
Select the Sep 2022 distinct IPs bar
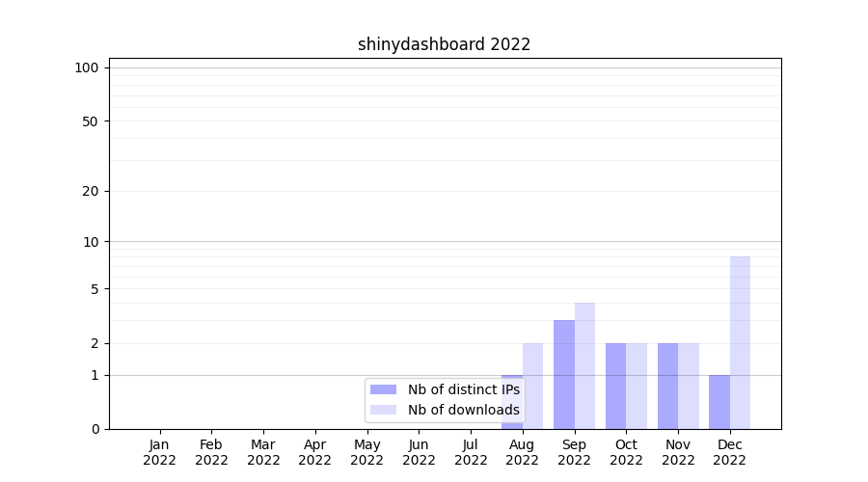(564, 374)
